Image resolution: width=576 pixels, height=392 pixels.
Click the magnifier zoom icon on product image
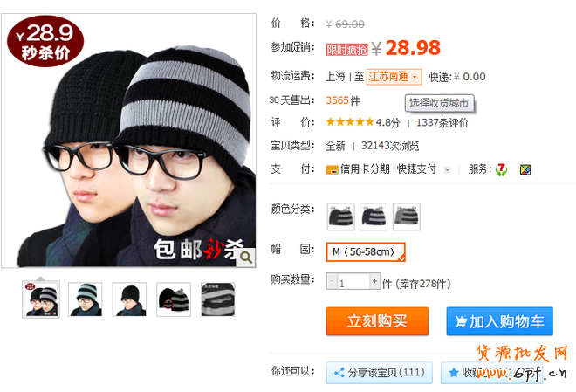click(246, 258)
